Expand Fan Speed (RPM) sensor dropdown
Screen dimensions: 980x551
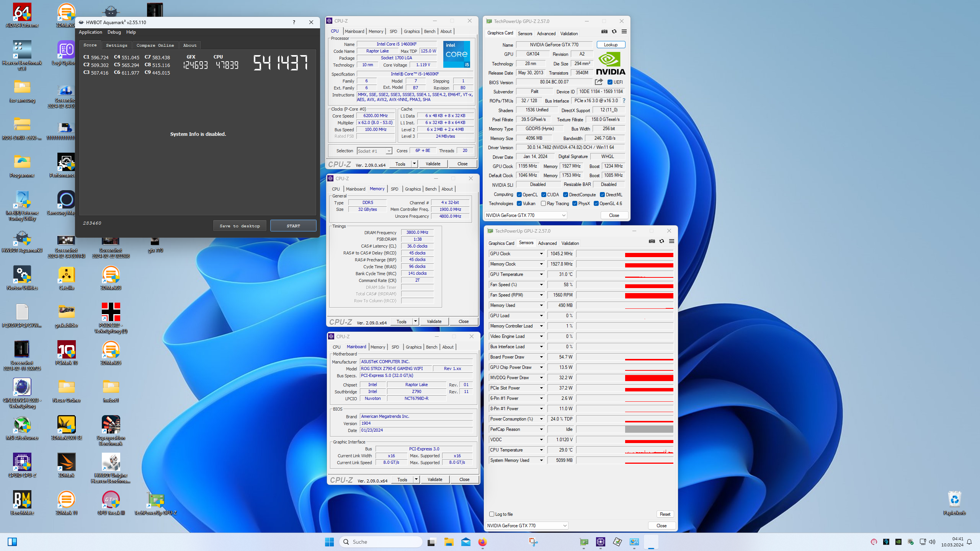tap(541, 295)
